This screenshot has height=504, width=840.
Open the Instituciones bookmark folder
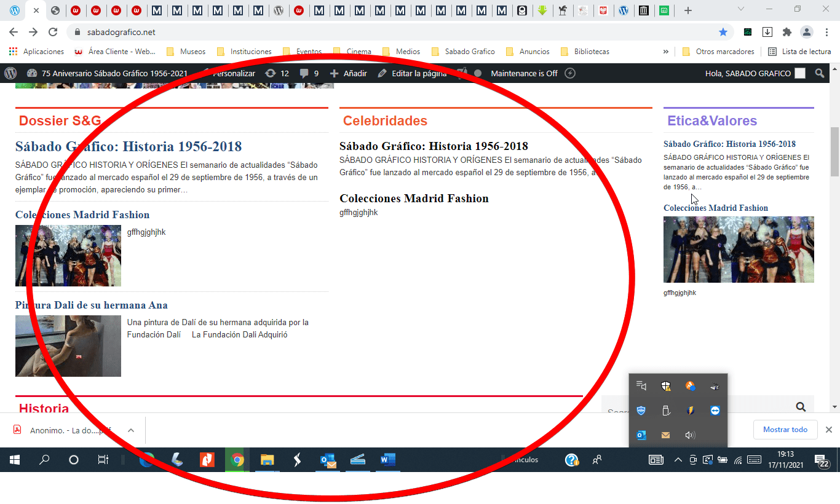click(244, 52)
